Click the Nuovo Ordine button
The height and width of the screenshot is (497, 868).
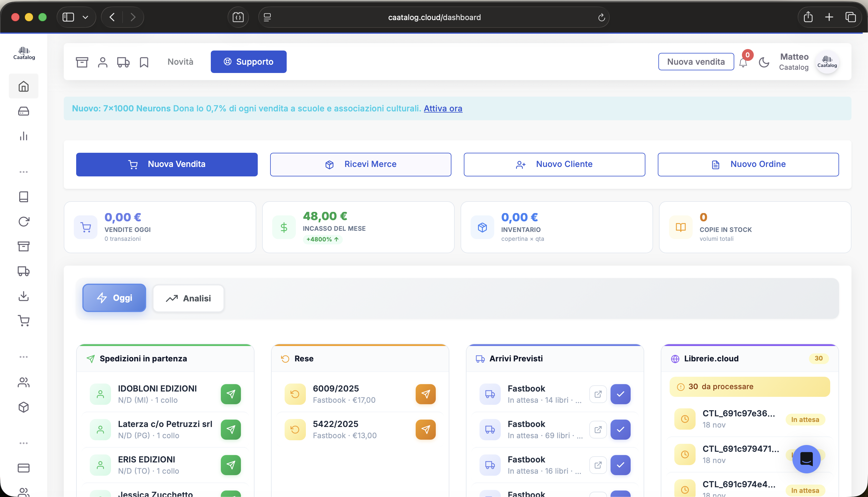748,164
